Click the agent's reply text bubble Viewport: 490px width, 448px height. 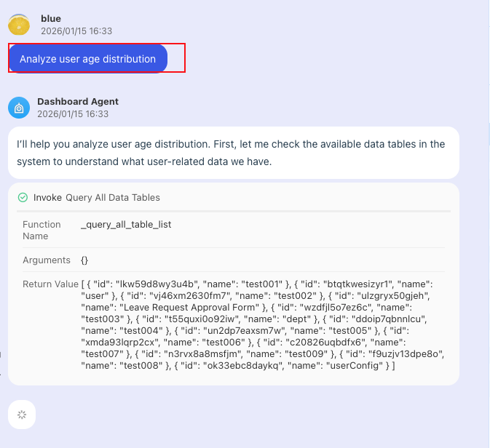click(x=233, y=153)
